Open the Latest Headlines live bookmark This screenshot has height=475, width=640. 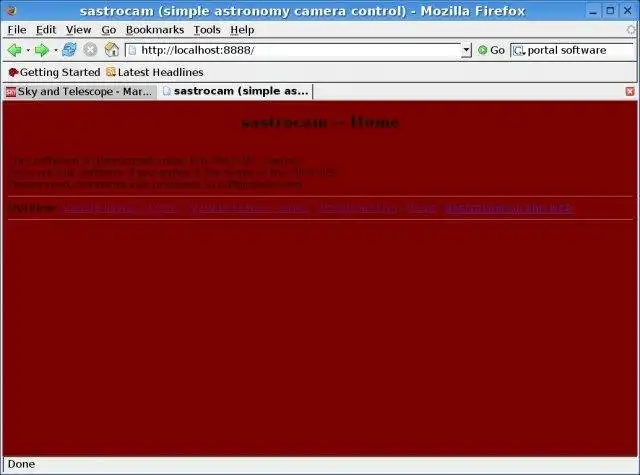tap(155, 72)
